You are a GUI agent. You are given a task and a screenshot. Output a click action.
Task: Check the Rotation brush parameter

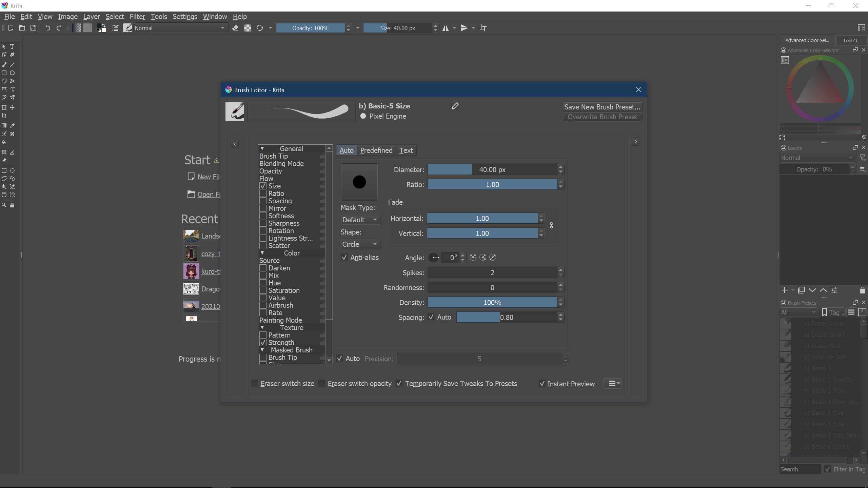(x=263, y=231)
